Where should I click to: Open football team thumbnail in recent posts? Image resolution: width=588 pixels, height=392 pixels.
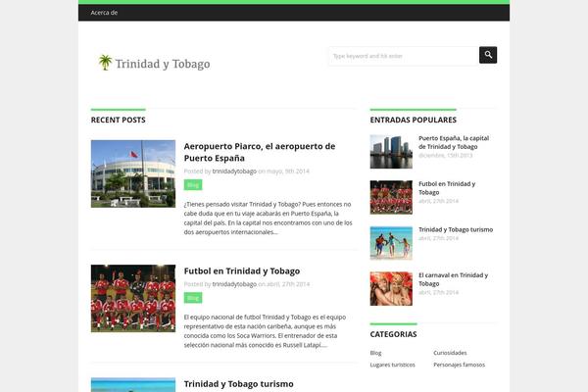point(133,298)
